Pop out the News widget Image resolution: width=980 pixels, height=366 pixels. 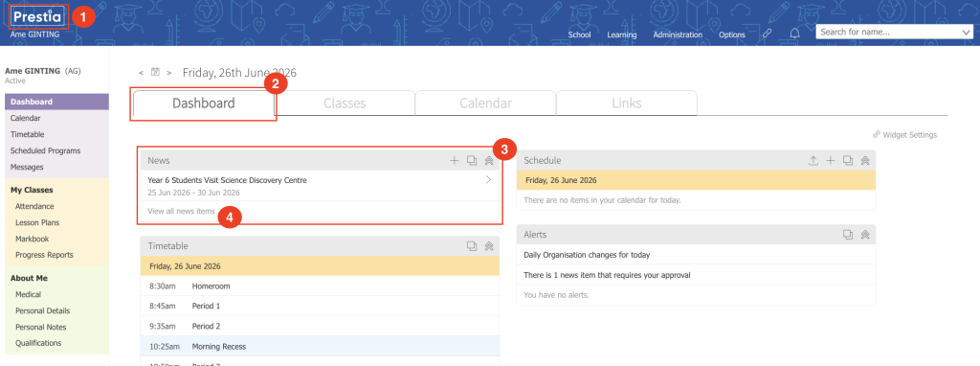pyautogui.click(x=472, y=161)
